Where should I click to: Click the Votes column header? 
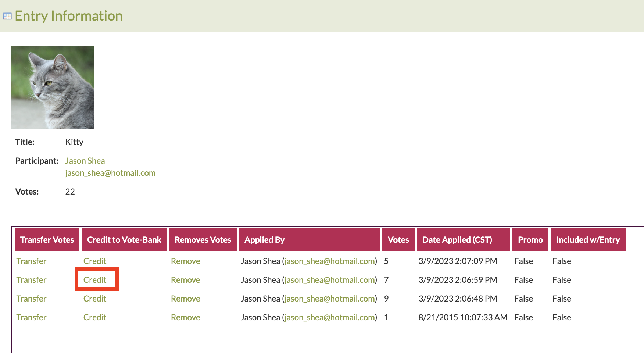(398, 240)
